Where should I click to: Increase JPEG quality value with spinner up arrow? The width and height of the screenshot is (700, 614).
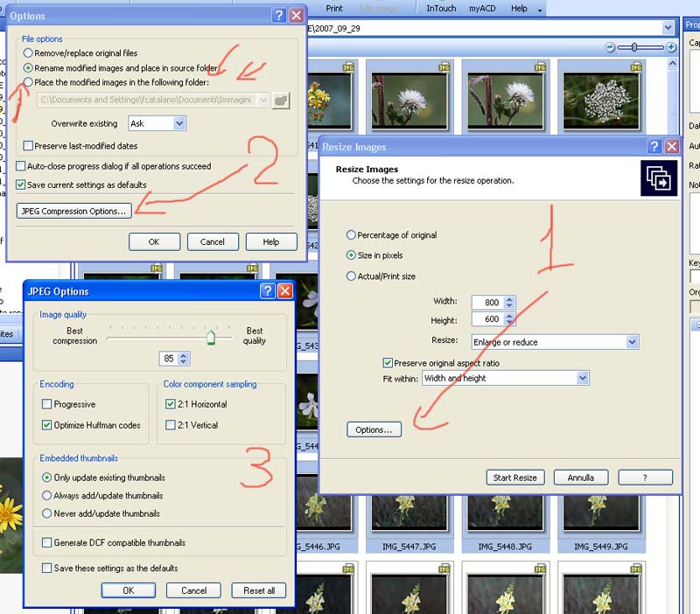point(183,356)
